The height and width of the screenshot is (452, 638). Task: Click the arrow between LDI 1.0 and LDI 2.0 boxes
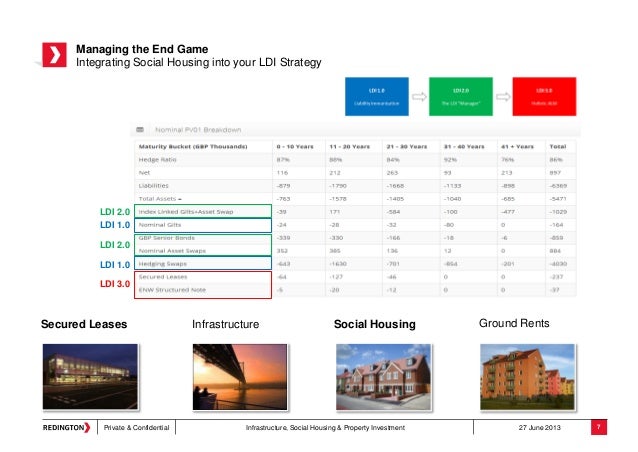419,97
